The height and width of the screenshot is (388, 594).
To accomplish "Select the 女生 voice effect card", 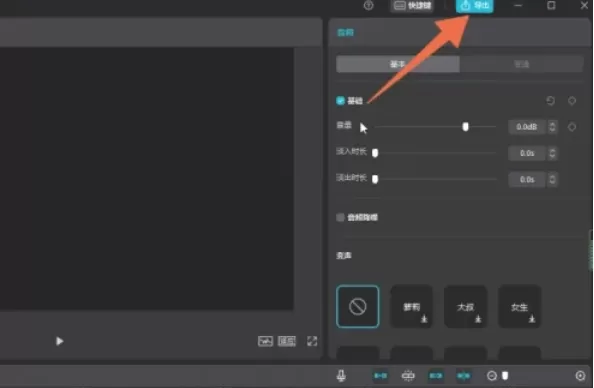I will tap(519, 307).
